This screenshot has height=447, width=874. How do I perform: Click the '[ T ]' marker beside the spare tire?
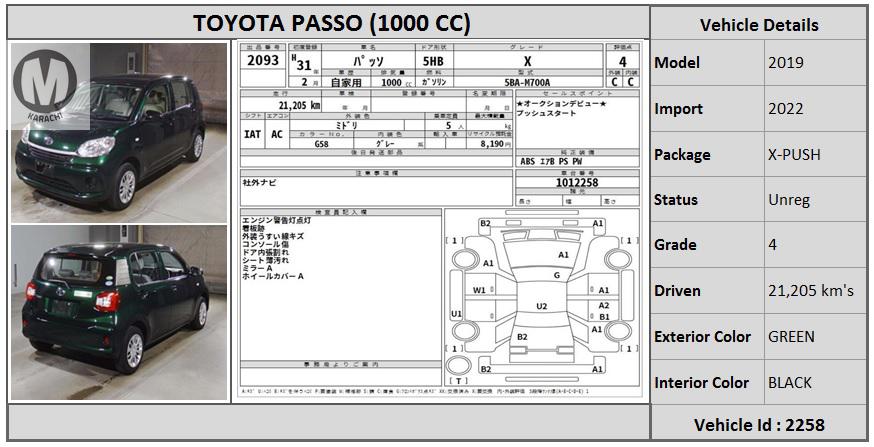[458, 381]
